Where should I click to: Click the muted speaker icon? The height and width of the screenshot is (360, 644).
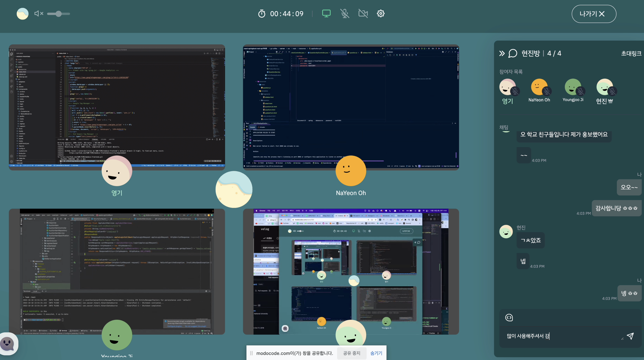point(39,13)
